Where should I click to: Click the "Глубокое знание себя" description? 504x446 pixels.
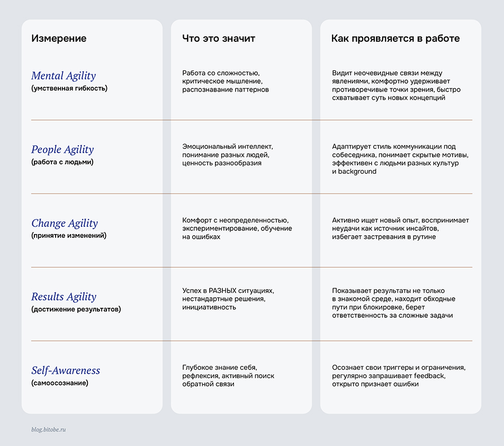click(228, 376)
